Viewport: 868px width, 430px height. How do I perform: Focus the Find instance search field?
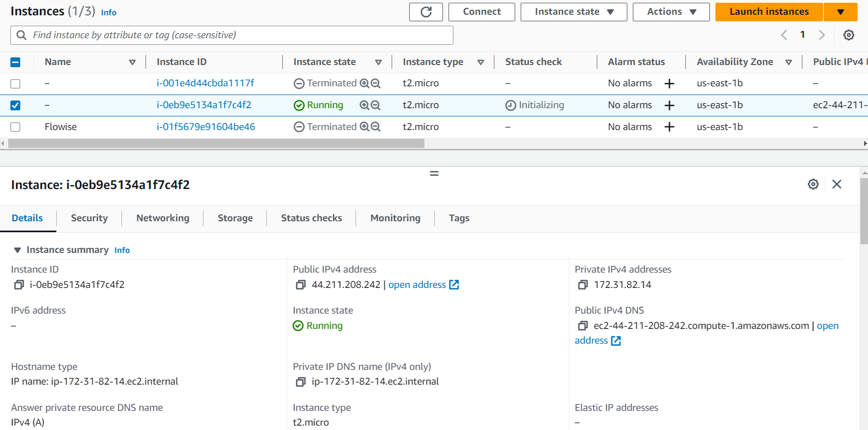click(x=235, y=35)
